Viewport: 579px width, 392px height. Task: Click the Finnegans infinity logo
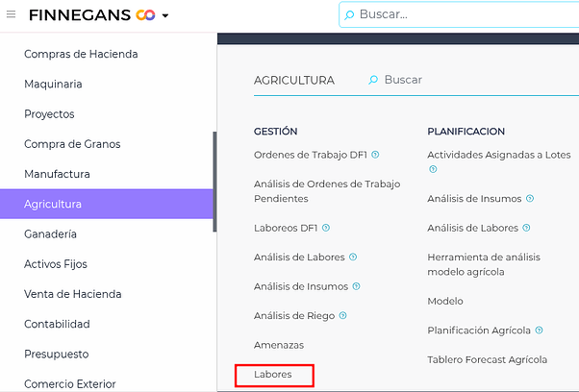(145, 15)
